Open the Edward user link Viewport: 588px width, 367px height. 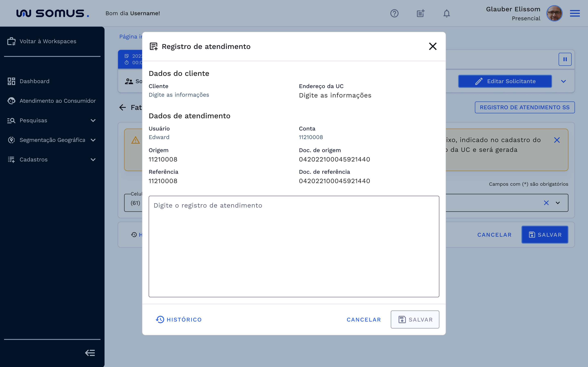159,137
